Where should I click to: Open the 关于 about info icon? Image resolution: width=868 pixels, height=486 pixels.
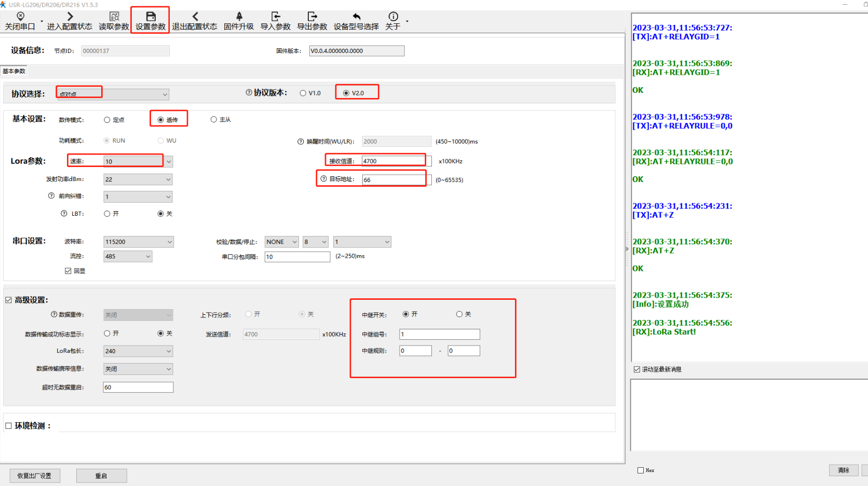393,17
